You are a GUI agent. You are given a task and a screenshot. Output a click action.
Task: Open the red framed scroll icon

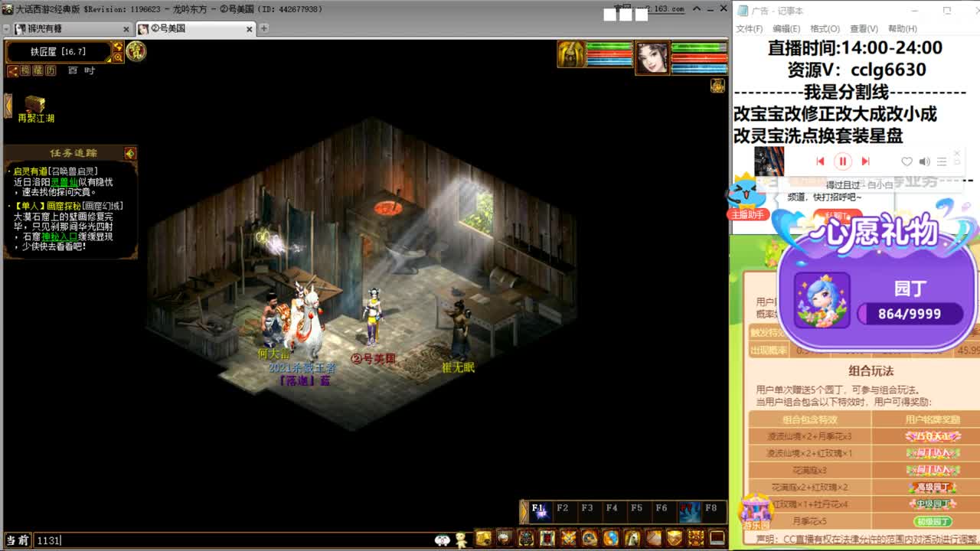pos(547,538)
